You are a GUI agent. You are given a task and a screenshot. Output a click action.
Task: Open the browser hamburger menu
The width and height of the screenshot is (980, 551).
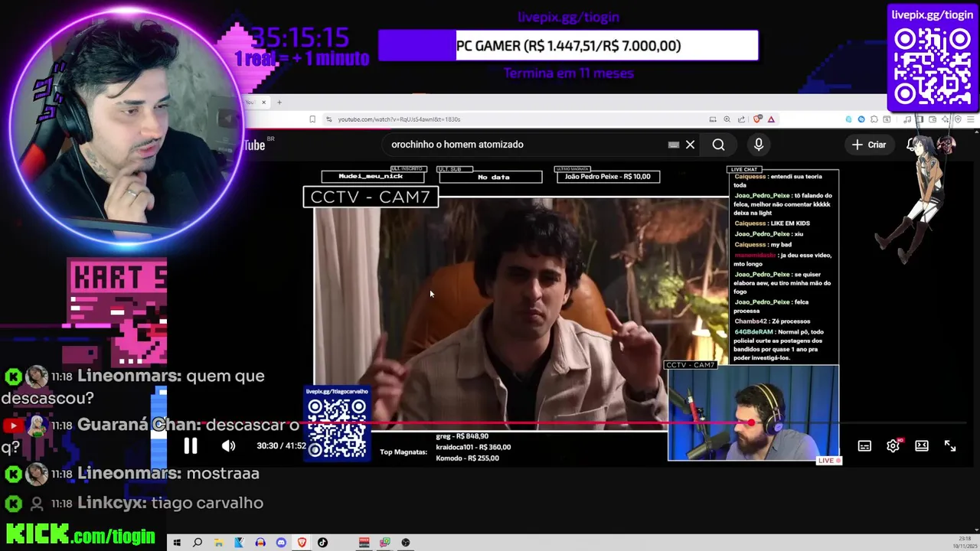(970, 119)
